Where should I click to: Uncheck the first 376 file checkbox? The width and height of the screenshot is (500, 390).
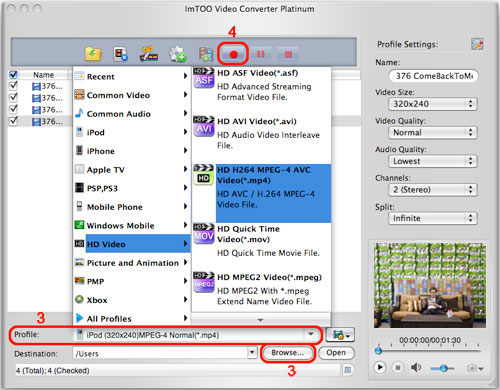point(13,86)
